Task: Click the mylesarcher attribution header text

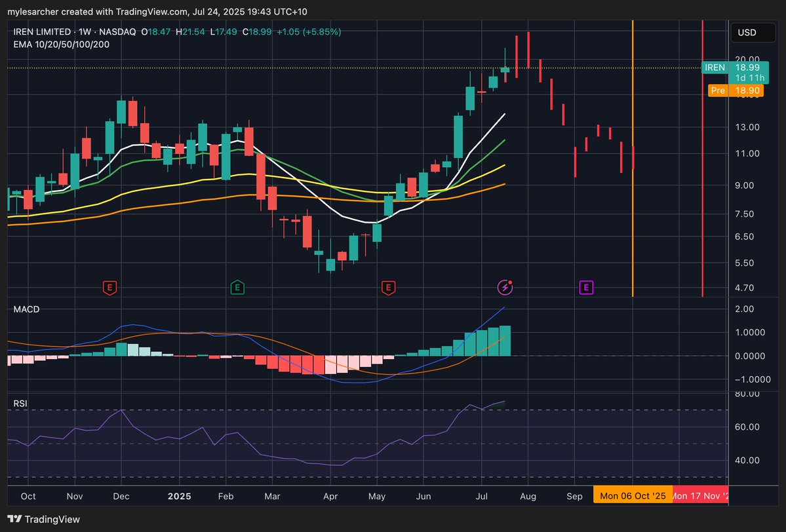Action: click(157, 12)
